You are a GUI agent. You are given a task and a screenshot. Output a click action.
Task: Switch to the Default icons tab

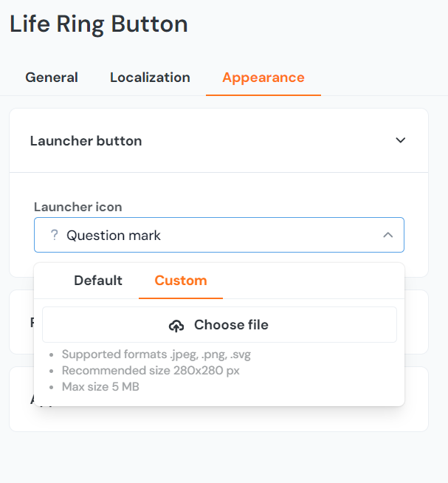[x=98, y=281]
